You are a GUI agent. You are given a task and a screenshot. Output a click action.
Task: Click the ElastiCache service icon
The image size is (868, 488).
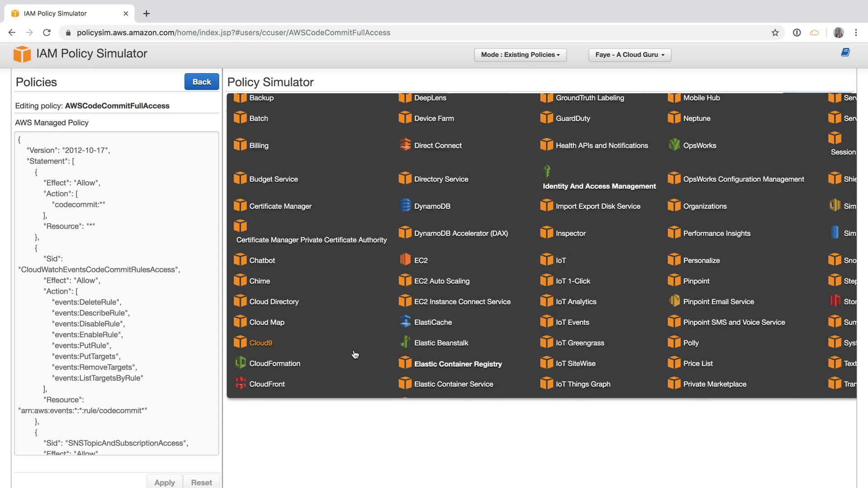click(x=405, y=322)
